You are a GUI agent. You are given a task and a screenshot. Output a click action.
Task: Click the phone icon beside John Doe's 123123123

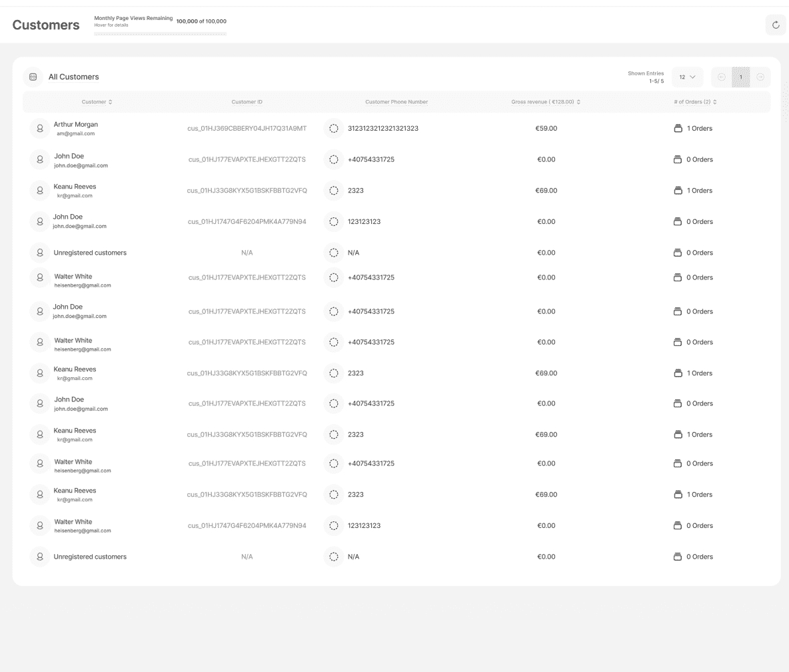coord(334,221)
